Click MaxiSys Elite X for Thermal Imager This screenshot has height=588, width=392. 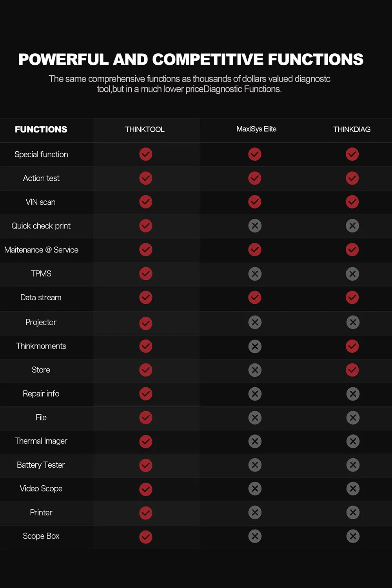[x=255, y=441]
